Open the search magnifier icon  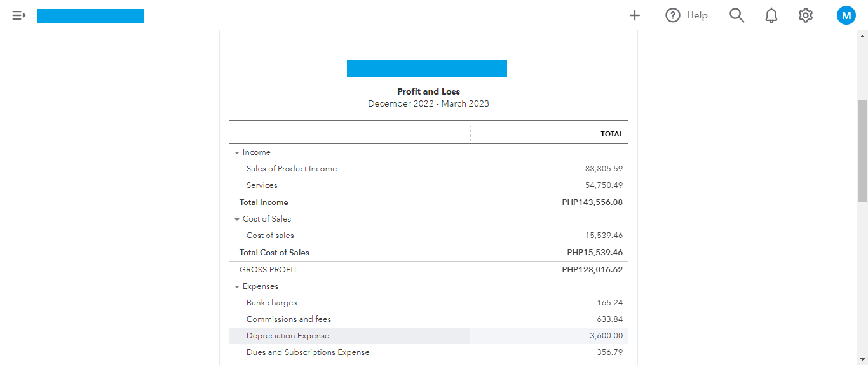click(x=736, y=15)
